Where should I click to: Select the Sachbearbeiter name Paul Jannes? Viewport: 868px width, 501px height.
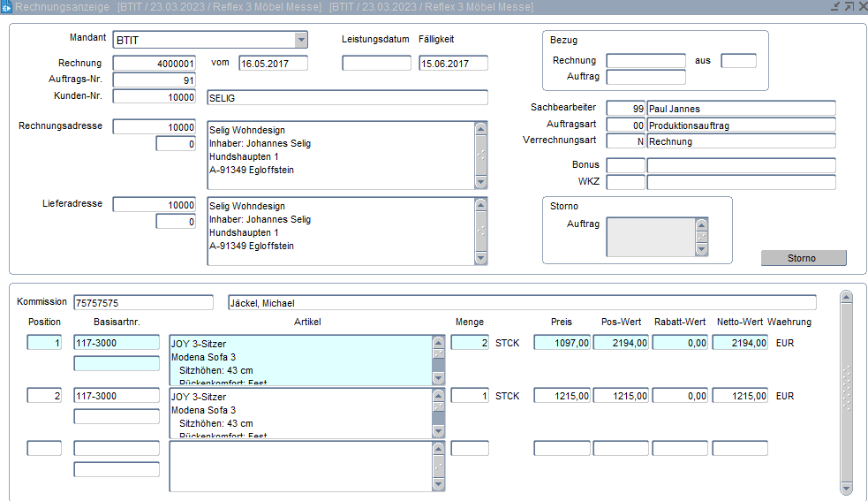[x=740, y=109]
